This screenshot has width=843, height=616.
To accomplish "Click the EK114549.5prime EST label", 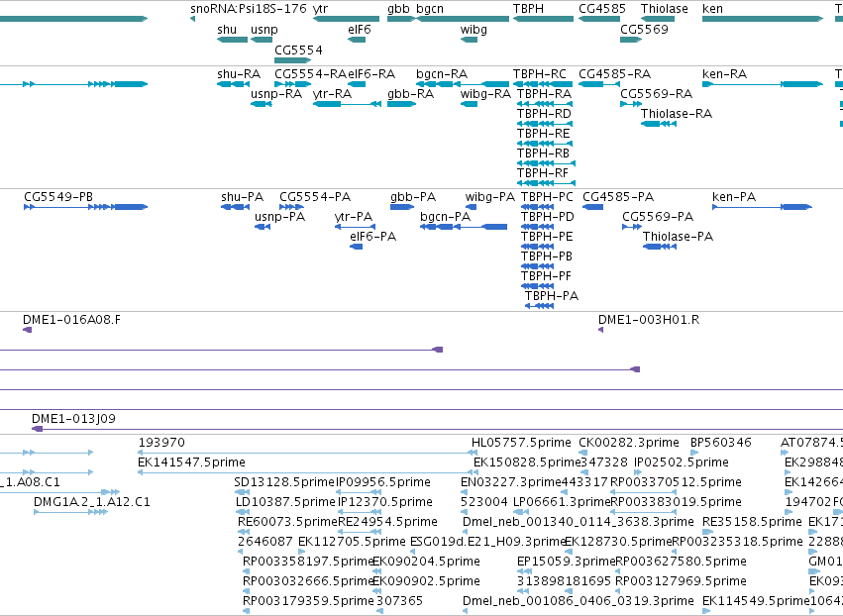I will [x=756, y=601].
